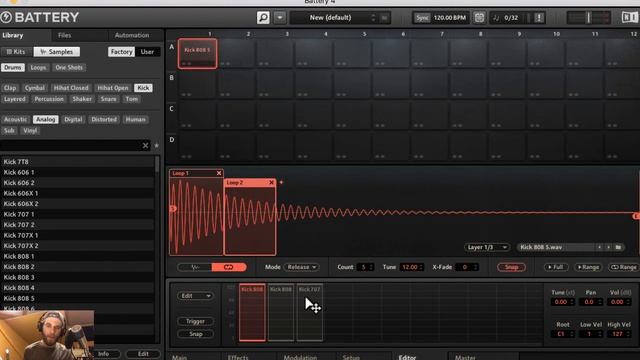Select the User content button
This screenshot has height=360, width=640.
[147, 52]
